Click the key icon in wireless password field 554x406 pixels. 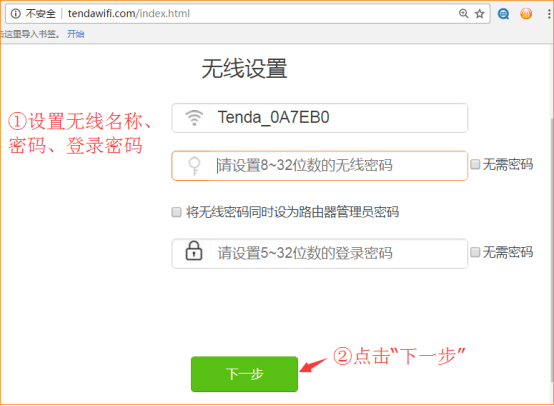(x=194, y=166)
